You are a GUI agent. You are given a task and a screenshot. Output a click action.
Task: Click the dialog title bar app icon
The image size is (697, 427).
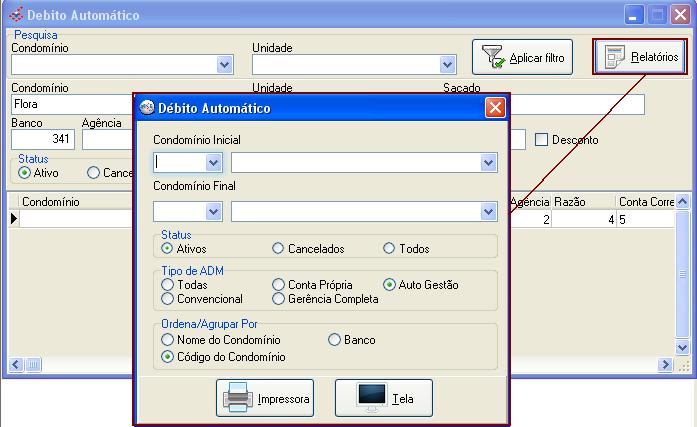tap(146, 108)
